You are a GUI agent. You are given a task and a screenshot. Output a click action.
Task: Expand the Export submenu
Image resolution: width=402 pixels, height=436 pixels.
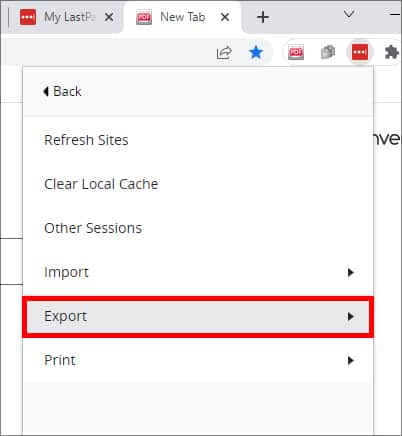(198, 316)
